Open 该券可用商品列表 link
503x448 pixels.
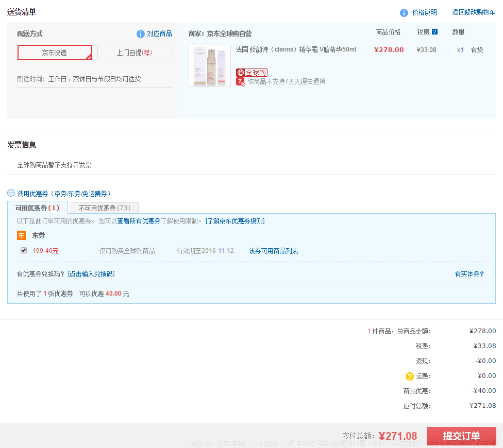pyautogui.click(x=273, y=251)
